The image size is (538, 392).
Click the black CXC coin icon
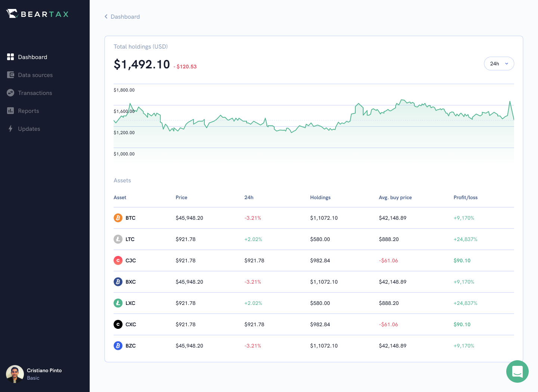pyautogui.click(x=118, y=324)
